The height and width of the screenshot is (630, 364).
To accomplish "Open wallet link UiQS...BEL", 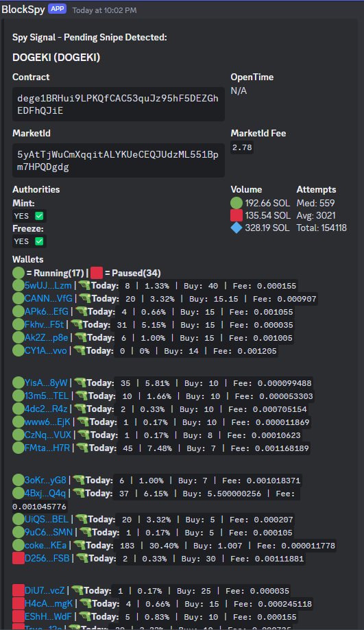I will [x=47, y=519].
